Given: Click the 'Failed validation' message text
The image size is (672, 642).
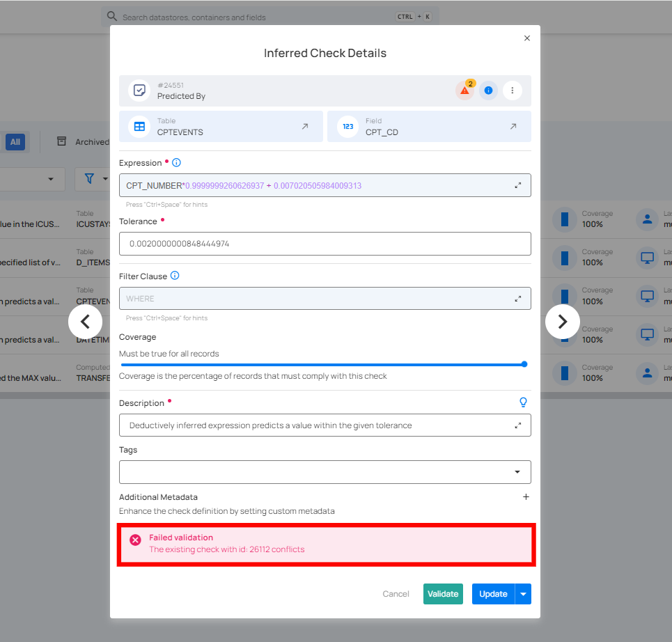Looking at the screenshot, I should (181, 538).
